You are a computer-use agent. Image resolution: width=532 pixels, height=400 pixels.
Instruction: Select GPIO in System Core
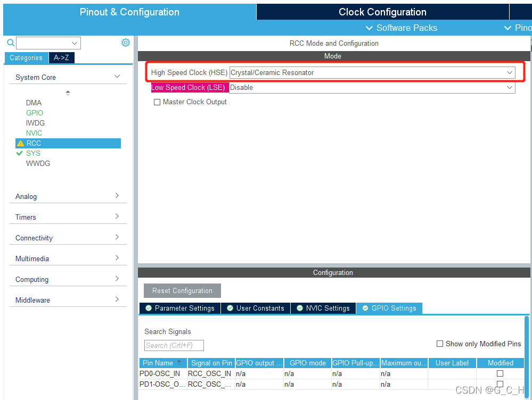click(x=34, y=113)
